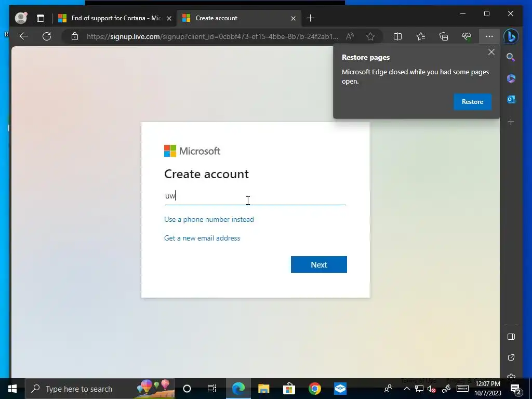The width and height of the screenshot is (532, 399).
Task: Show hidden tray icons chevron
Action: point(406,389)
